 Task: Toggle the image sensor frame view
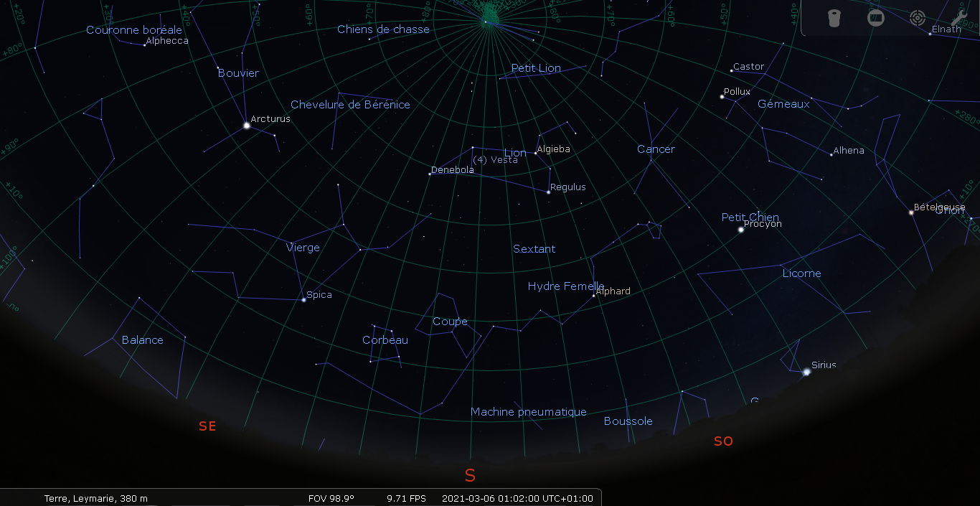coord(875,18)
